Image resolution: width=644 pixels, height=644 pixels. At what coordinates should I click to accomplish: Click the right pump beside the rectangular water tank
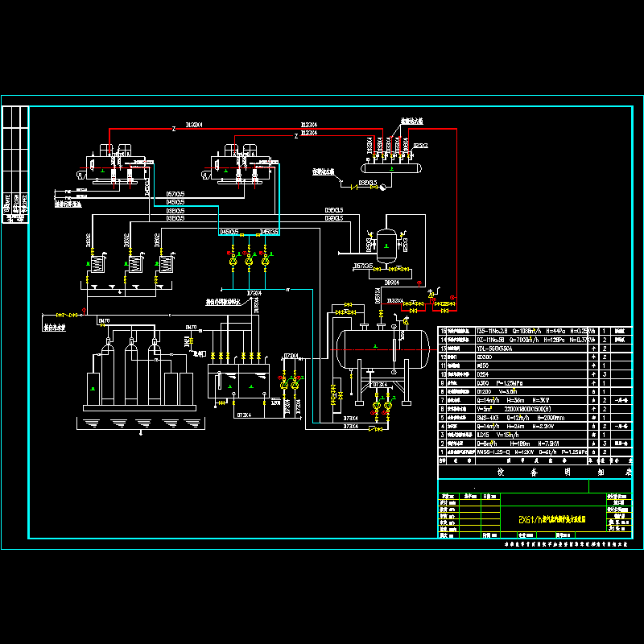pyautogui.click(x=295, y=385)
